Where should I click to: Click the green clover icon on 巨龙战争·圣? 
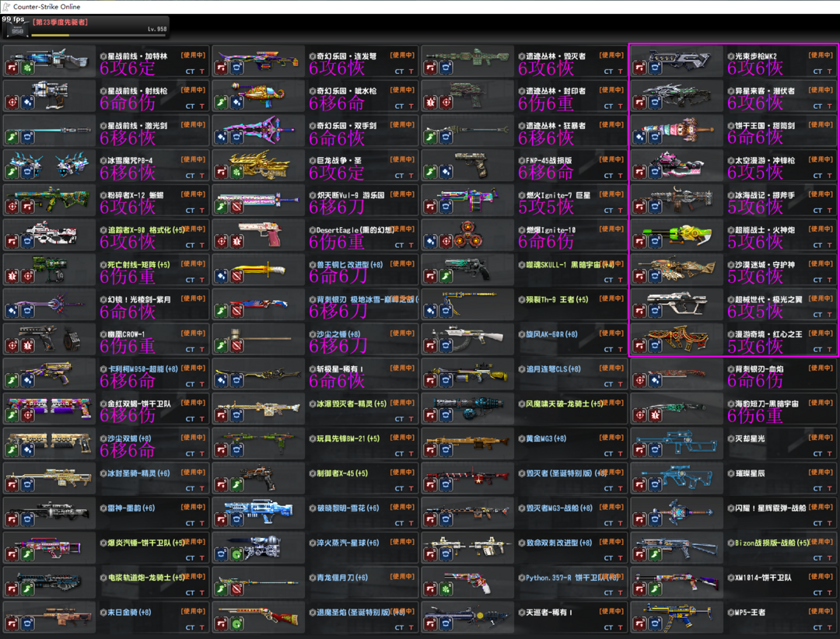pyautogui.click(x=236, y=173)
